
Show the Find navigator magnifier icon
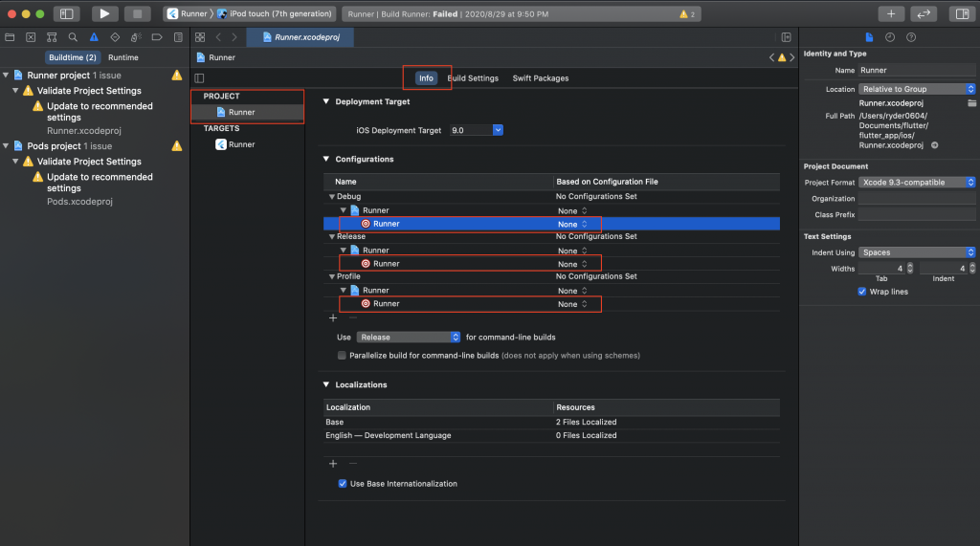tap(73, 37)
